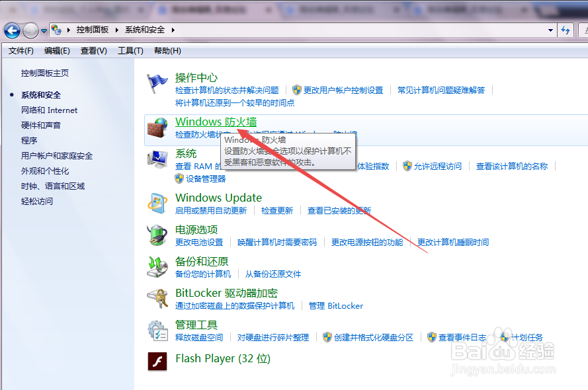Click 检查更新 link
The image size is (588, 390).
[x=276, y=211]
